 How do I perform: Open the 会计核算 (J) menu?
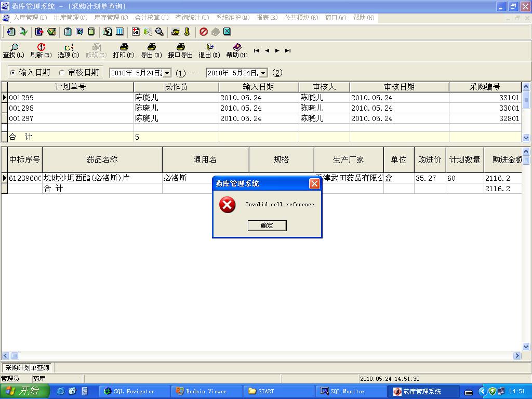click(x=152, y=18)
